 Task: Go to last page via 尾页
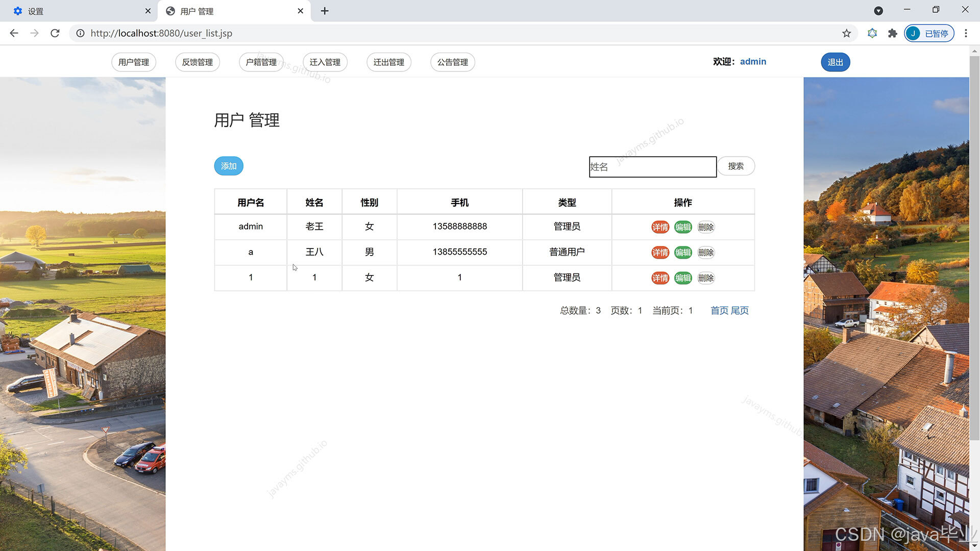click(x=740, y=311)
